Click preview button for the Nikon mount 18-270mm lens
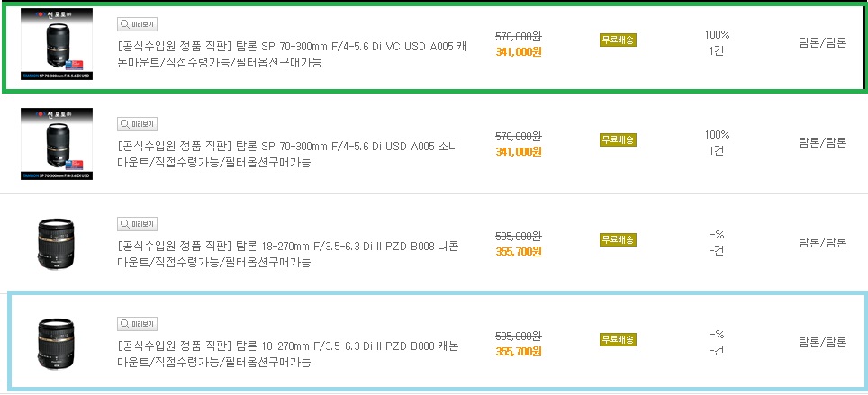 [138, 224]
